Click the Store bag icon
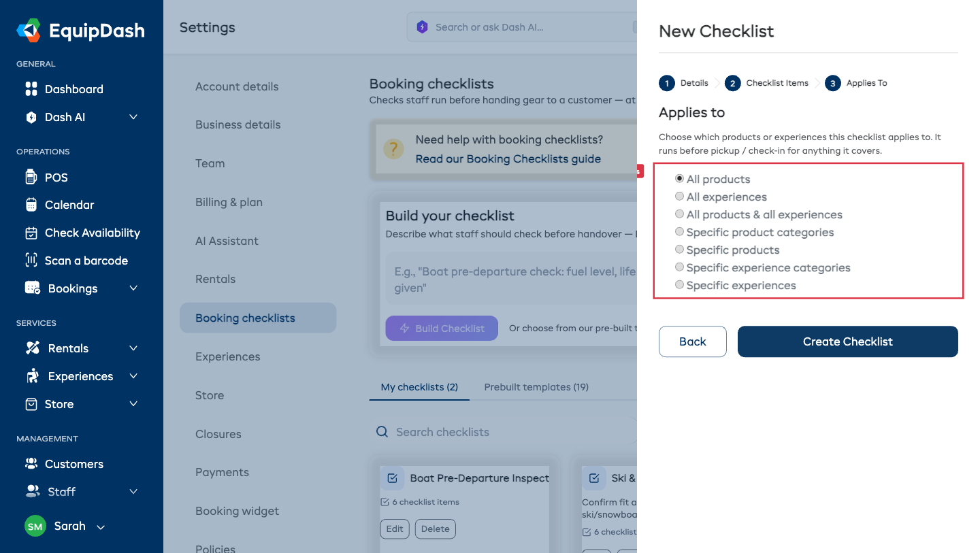Viewport: 980px width, 553px height. [31, 404]
